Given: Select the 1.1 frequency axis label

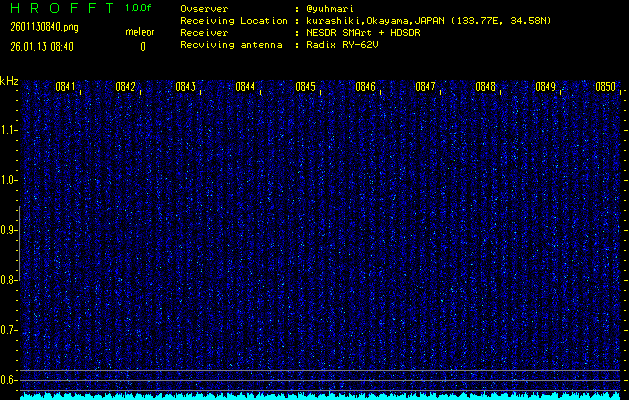Looking at the screenshot, I should [x=9, y=130].
